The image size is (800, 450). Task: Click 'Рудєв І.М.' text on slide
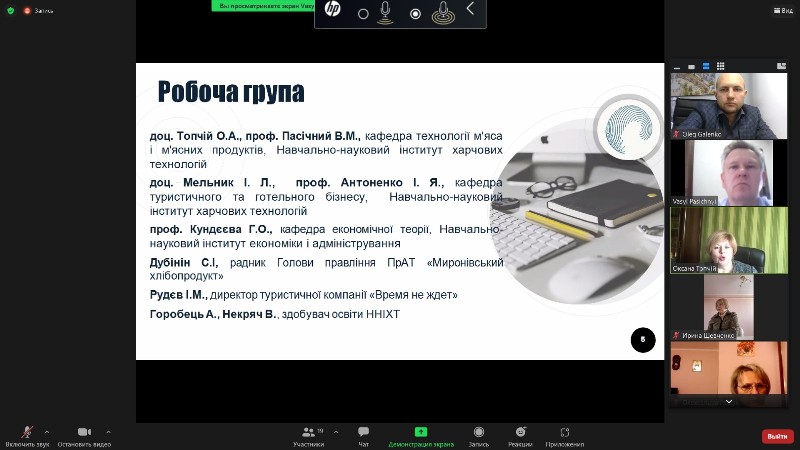(178, 295)
